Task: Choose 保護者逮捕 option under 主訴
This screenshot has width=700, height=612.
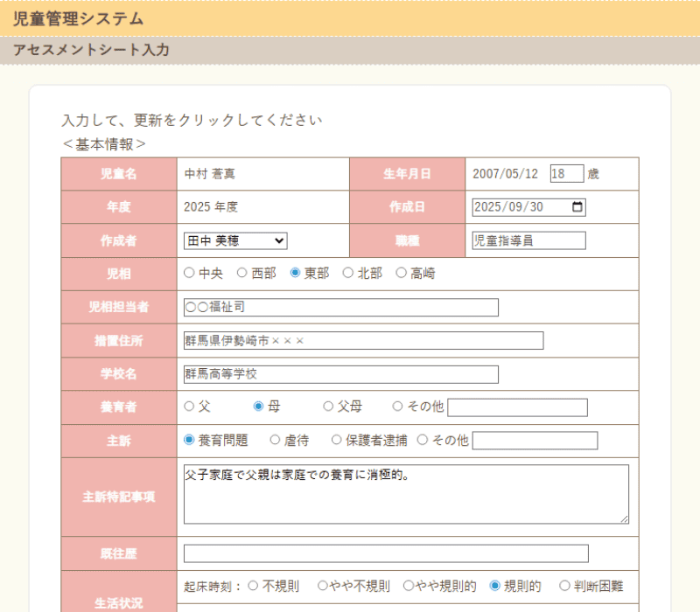Action: (337, 440)
